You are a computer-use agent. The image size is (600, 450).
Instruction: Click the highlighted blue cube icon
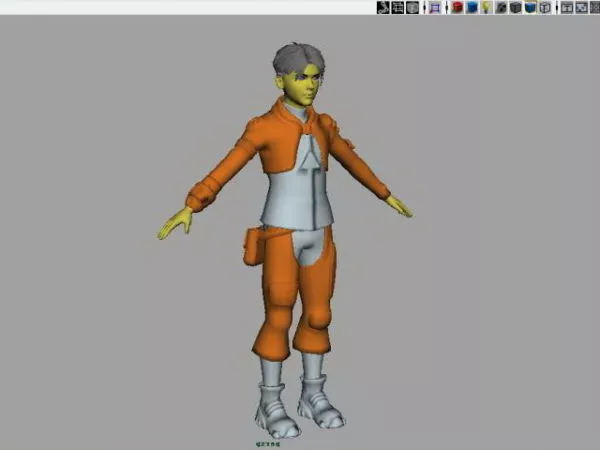530,7
